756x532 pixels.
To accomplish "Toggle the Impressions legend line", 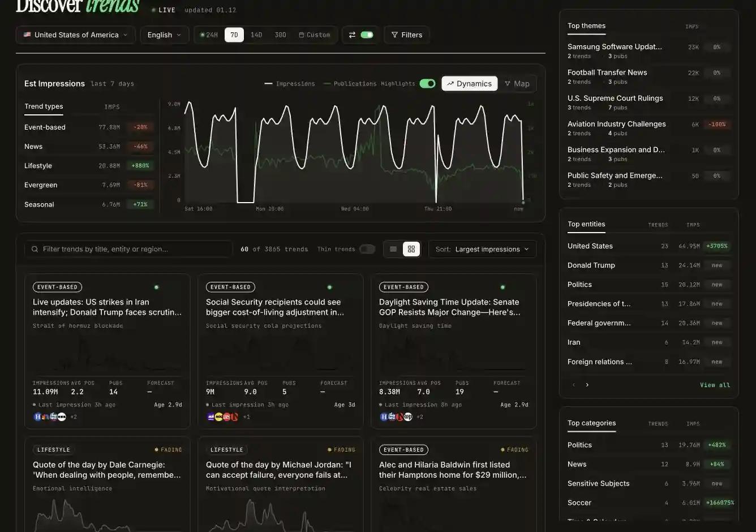I will (x=290, y=84).
